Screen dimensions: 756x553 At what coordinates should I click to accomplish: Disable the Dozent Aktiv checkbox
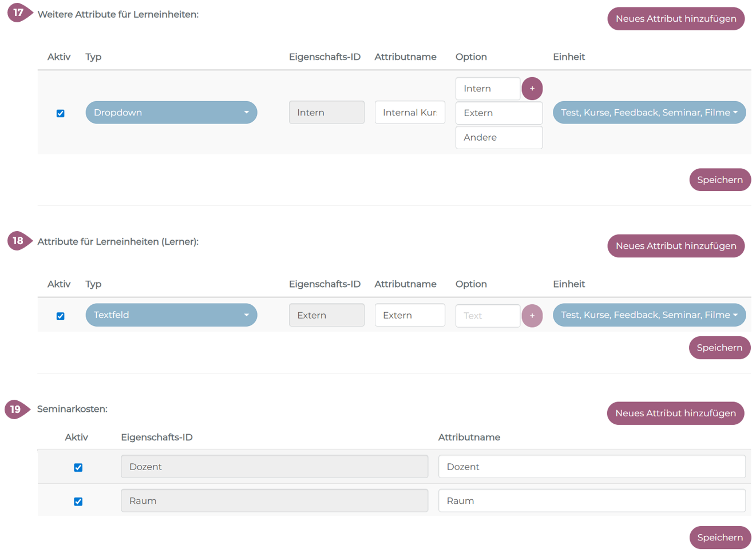pyautogui.click(x=78, y=468)
